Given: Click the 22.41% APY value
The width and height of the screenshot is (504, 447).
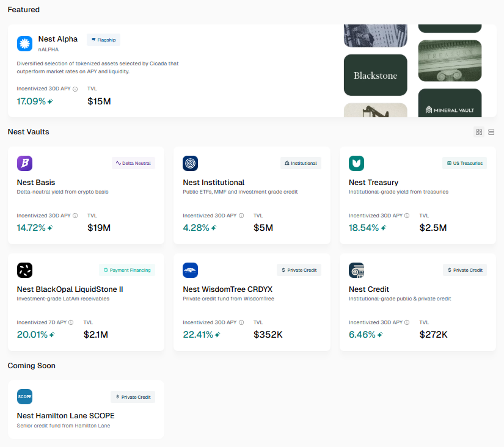Looking at the screenshot, I should (198, 335).
